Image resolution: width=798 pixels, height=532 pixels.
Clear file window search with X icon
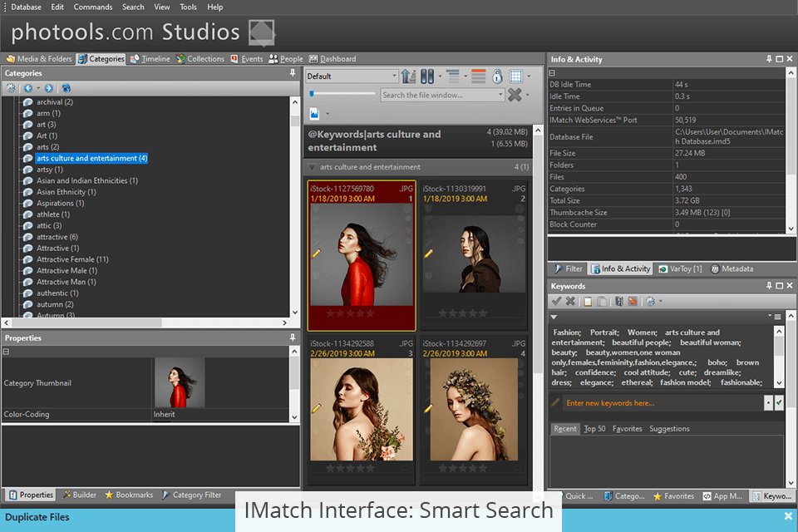515,95
